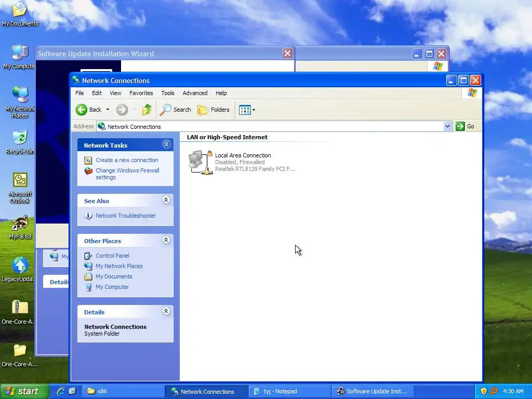This screenshot has height=399, width=532.
Task: Maximize the background window behind wizard
Action: click(x=429, y=54)
